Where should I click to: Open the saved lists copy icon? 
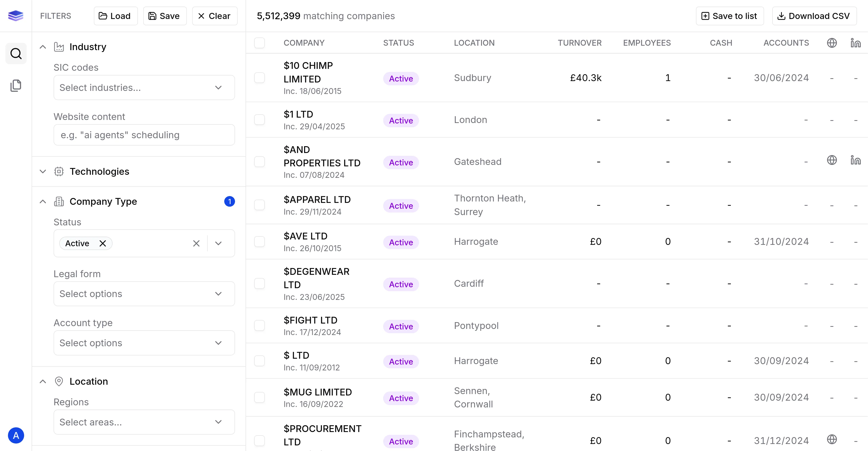16,85
